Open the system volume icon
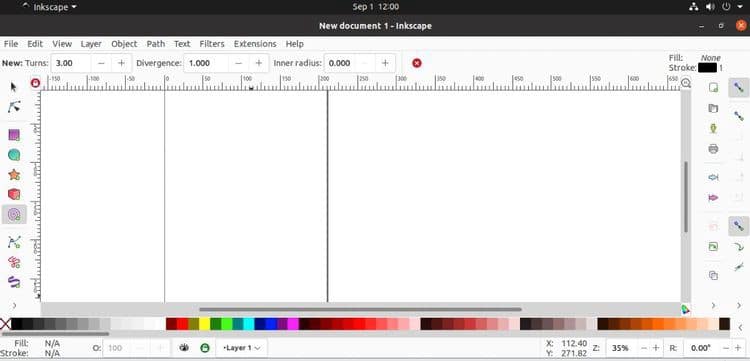 click(710, 7)
